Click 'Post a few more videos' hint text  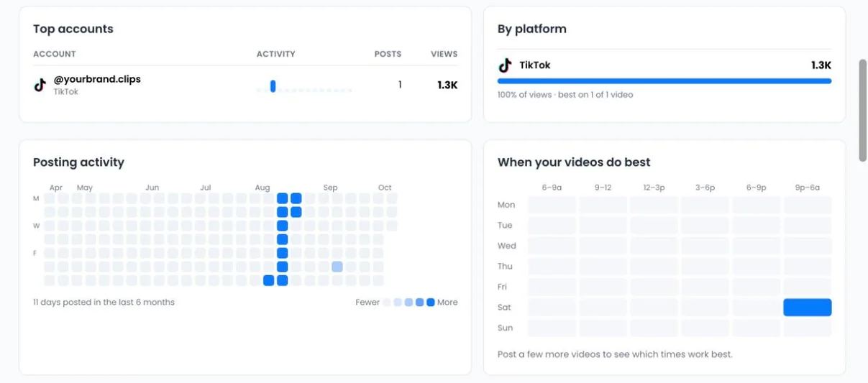[x=615, y=354]
